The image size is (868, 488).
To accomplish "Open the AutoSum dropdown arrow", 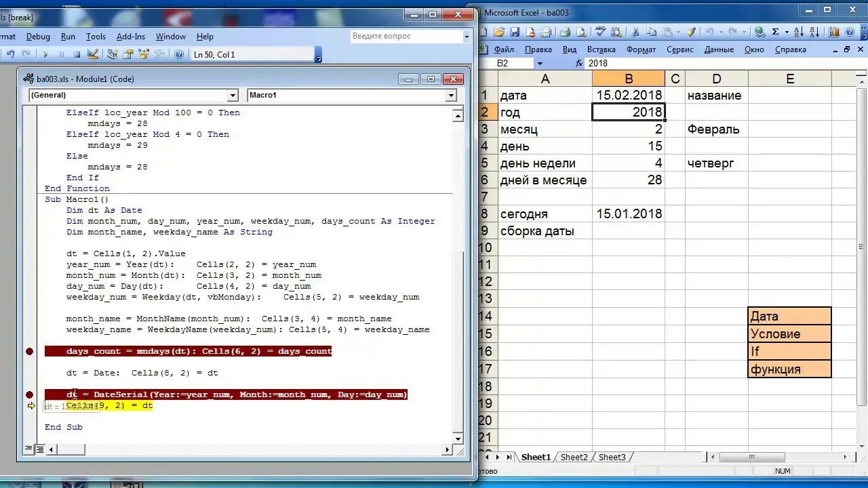I will pyautogui.click(x=787, y=32).
